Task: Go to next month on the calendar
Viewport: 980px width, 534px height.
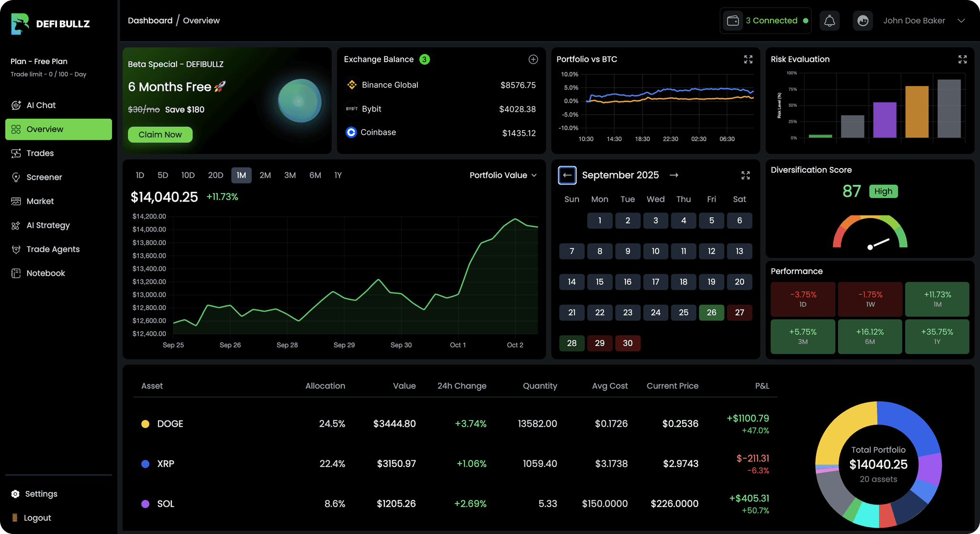Action: click(x=674, y=175)
